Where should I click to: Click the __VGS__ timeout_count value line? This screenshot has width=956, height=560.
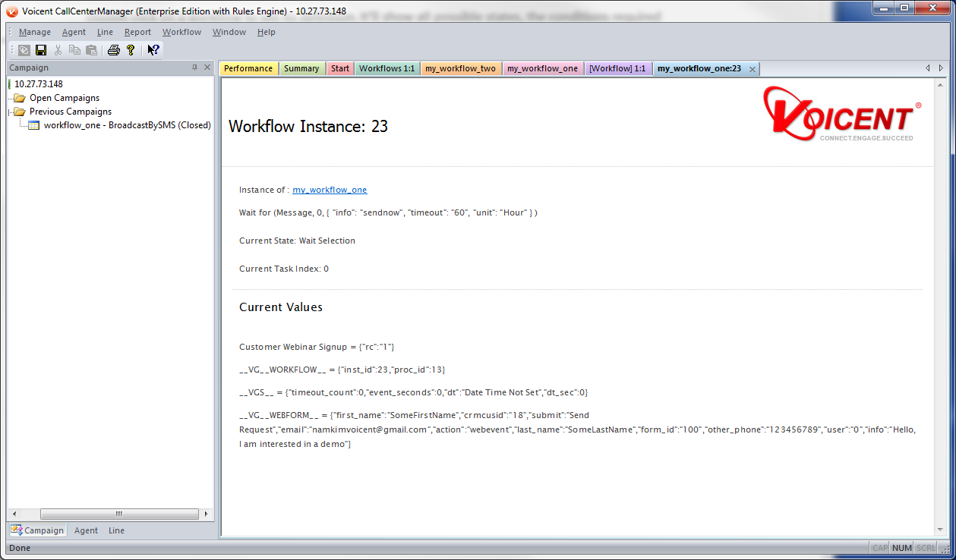(x=414, y=392)
